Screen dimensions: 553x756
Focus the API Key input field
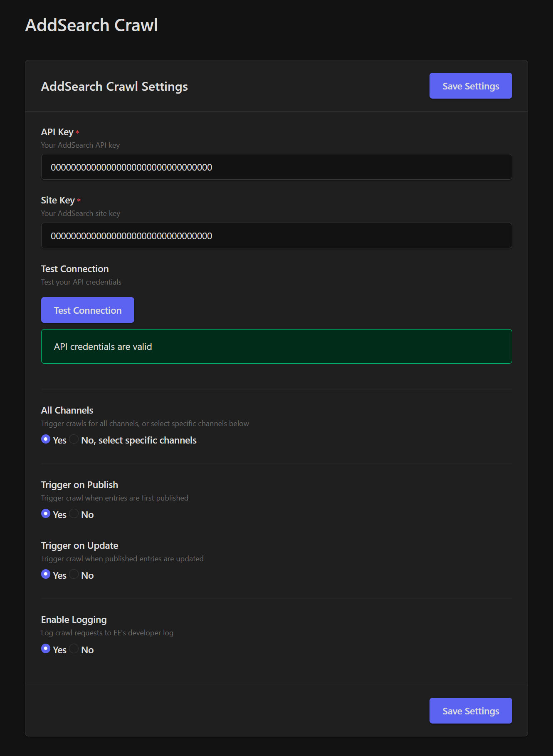(x=276, y=167)
